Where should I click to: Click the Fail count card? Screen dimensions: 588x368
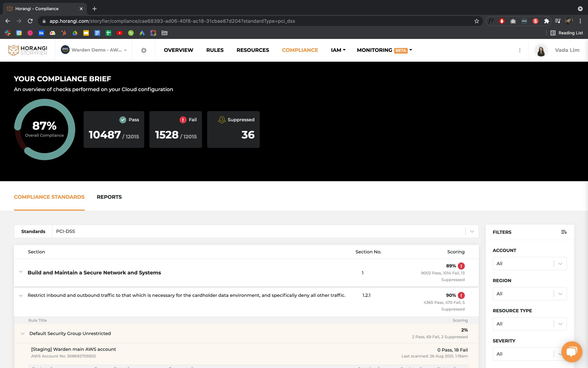pyautogui.click(x=175, y=130)
